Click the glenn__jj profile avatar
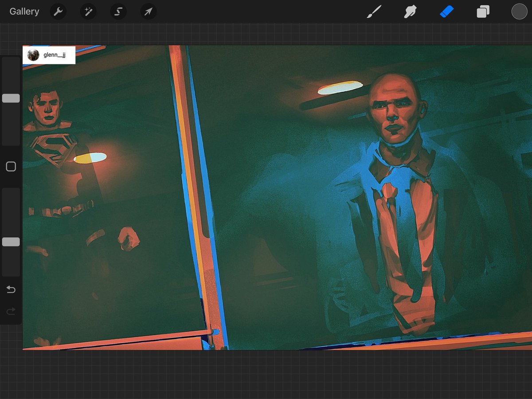 click(33, 55)
